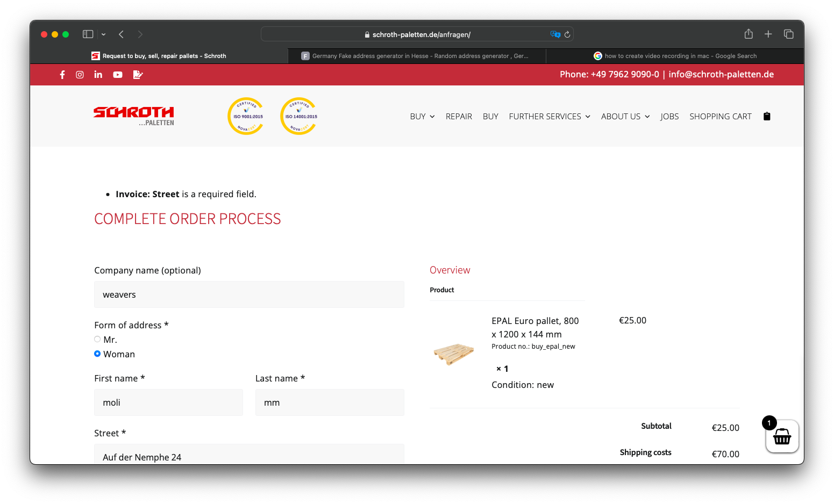Go back to the previous page
The image size is (834, 504).
click(122, 34)
